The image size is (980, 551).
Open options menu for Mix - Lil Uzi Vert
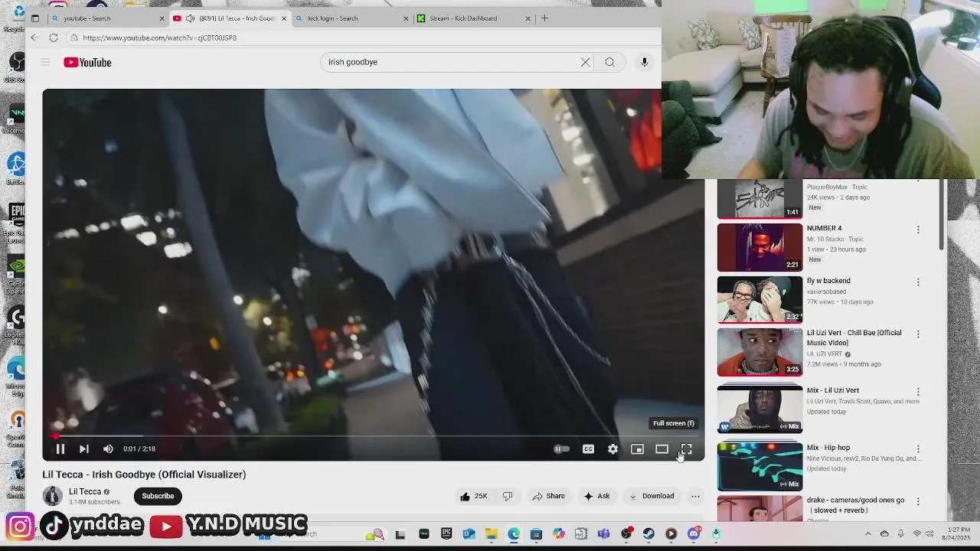point(918,392)
